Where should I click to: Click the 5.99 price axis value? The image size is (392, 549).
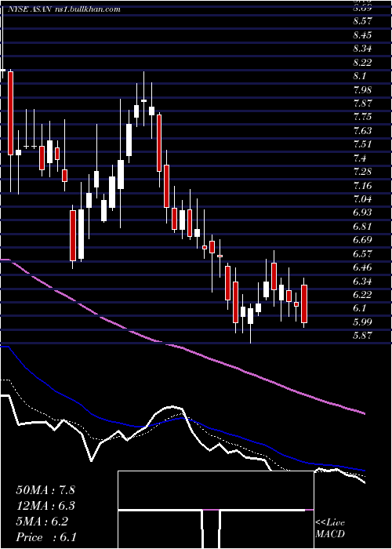[362, 322]
